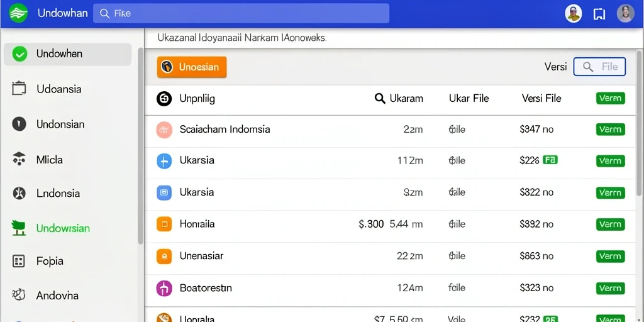Select Undonsian sidebar item

tap(60, 124)
